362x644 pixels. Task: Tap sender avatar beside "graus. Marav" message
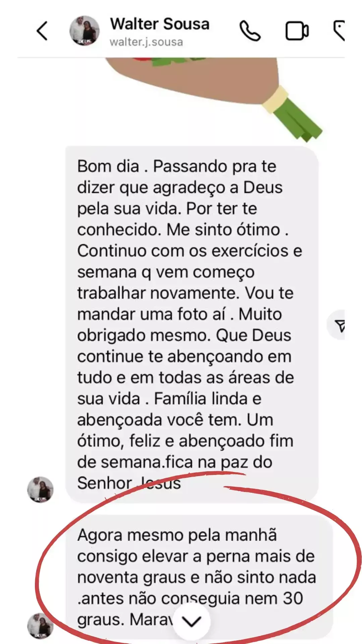coord(40,626)
